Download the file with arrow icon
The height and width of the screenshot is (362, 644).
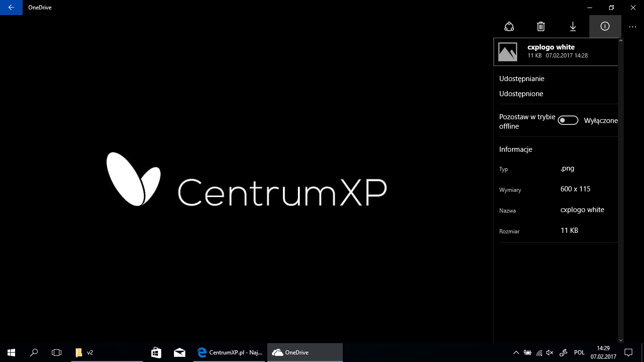point(573,26)
